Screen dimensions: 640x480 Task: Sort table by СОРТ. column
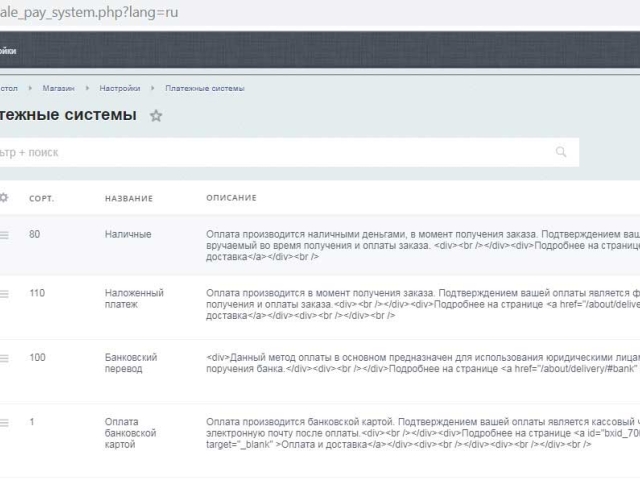(41, 198)
